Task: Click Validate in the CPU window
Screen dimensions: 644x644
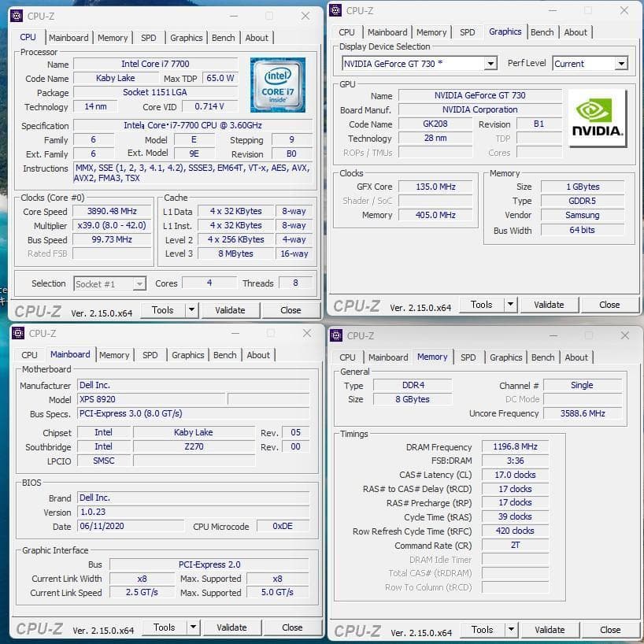Action: click(x=230, y=310)
